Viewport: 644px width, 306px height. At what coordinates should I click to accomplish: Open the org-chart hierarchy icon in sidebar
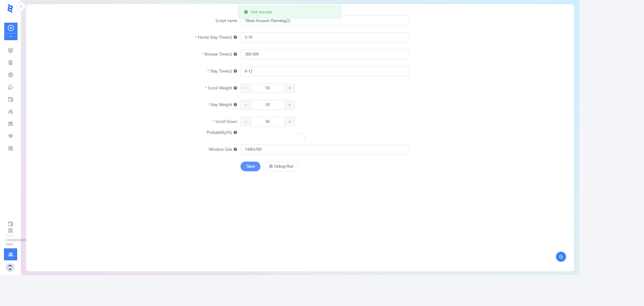click(x=11, y=124)
